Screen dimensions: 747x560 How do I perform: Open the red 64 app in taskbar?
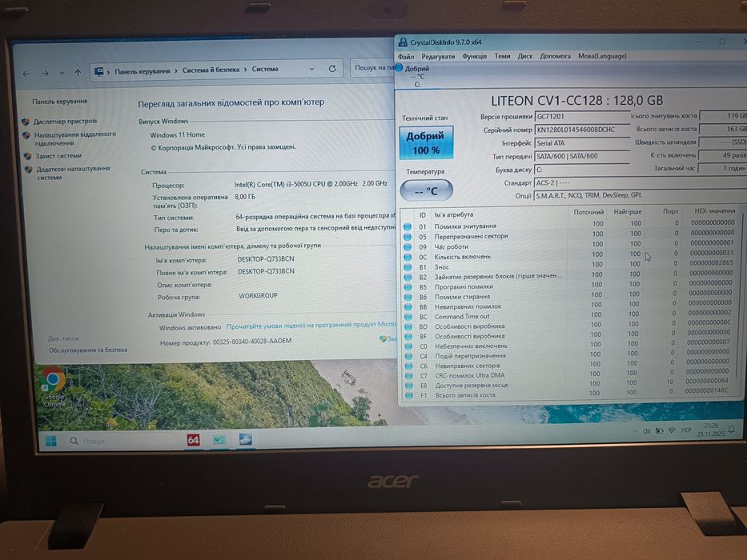pos(193,440)
